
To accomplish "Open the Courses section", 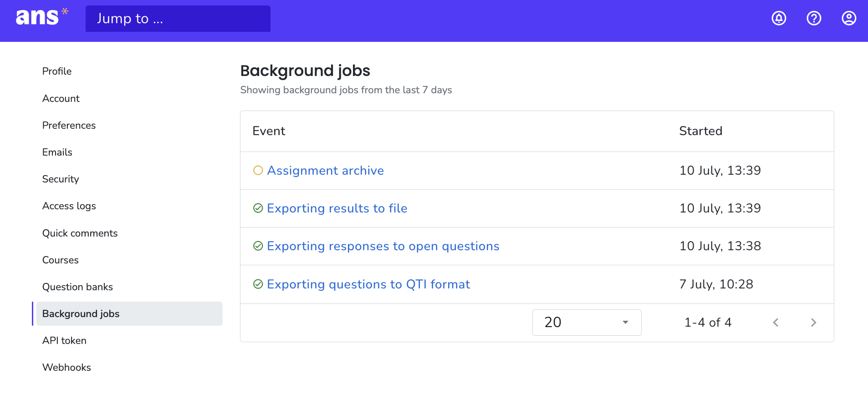I will click(61, 260).
